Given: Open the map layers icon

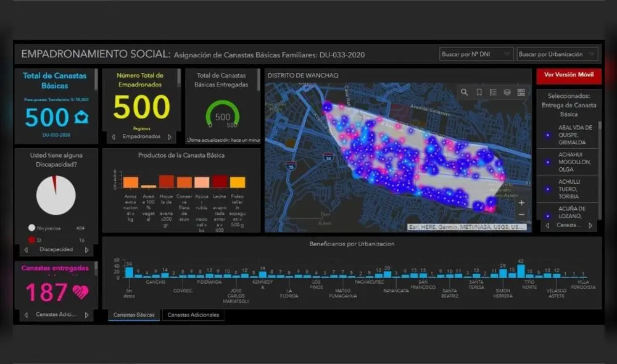Looking at the screenshot, I should [x=507, y=93].
